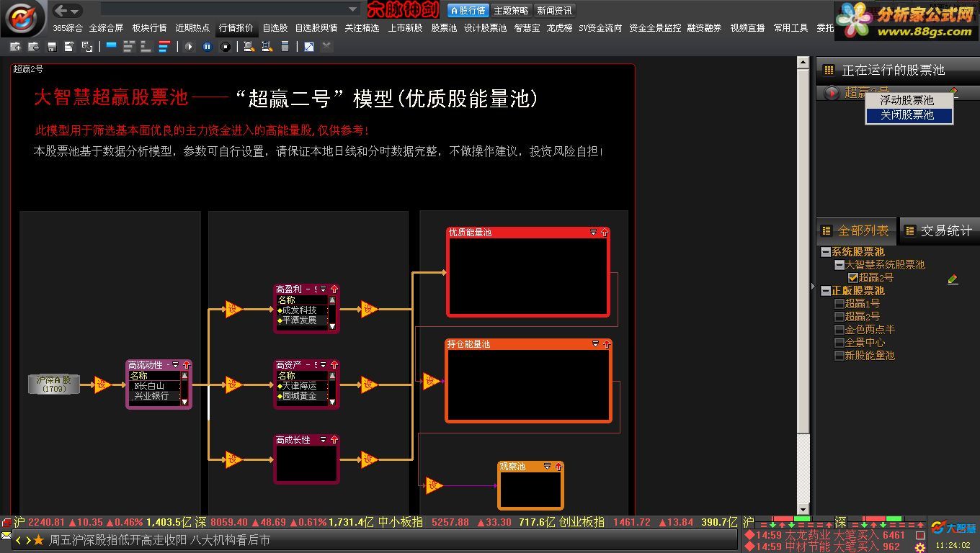Stop the stock pool with stop button

click(226, 46)
